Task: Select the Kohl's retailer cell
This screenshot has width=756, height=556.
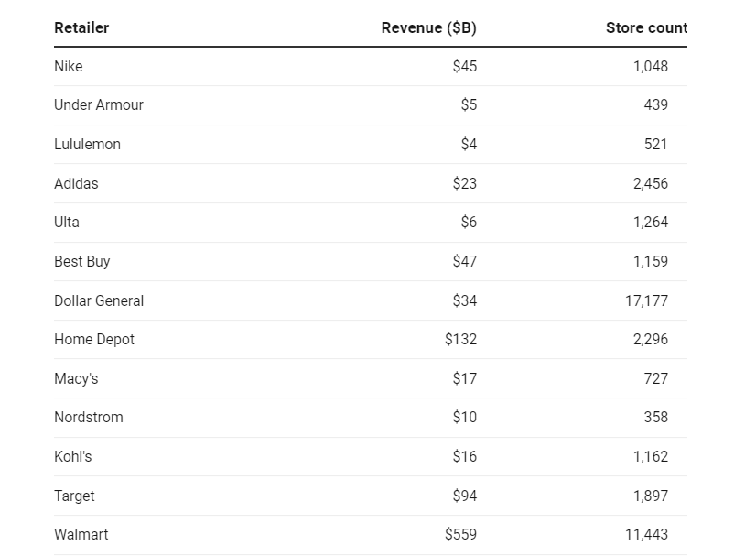Action: 73,456
